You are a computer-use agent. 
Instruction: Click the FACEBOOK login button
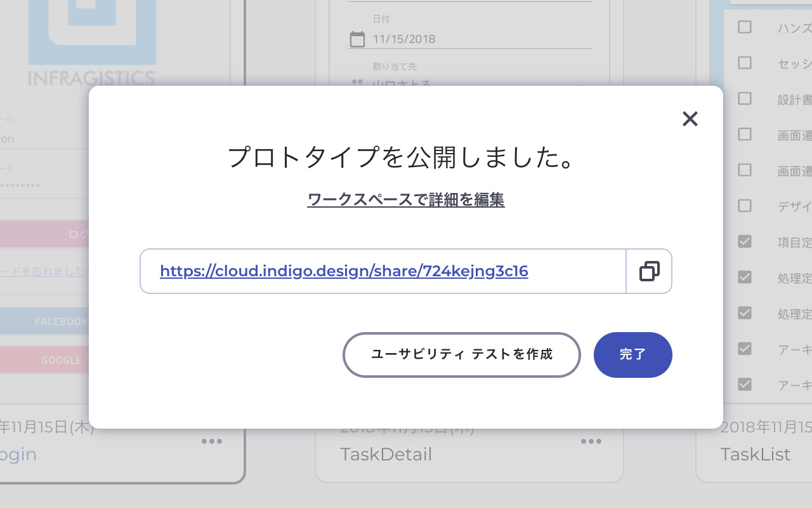(44, 321)
